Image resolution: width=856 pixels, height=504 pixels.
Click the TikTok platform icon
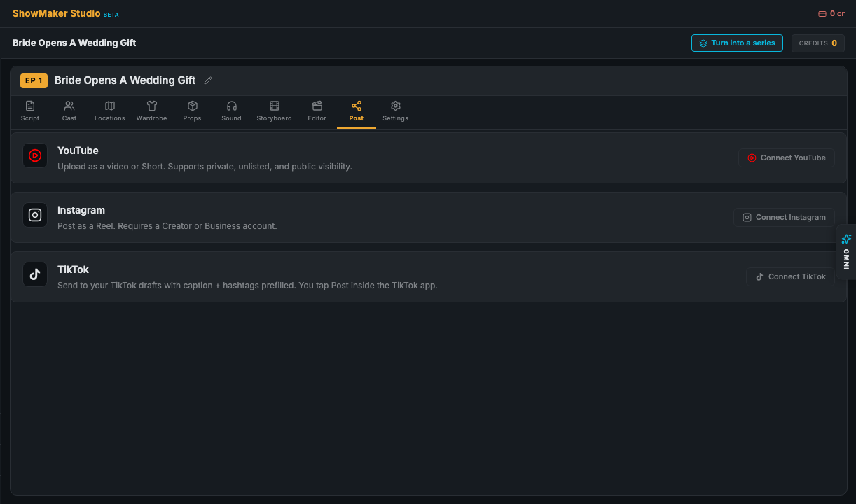[x=35, y=274]
